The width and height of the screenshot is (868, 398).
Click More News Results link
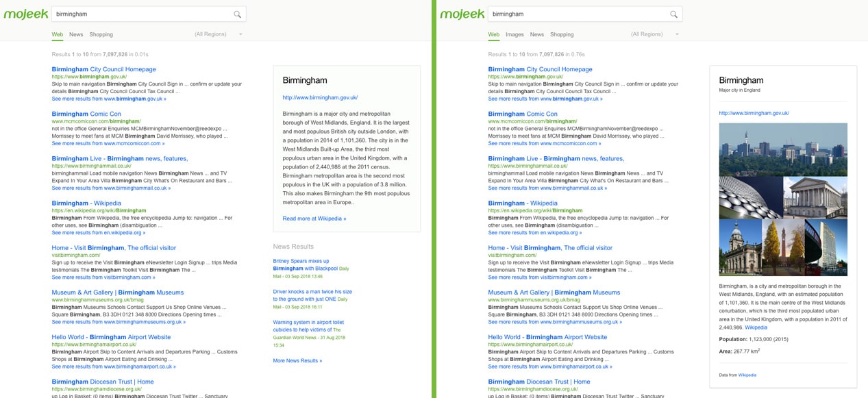point(297,360)
